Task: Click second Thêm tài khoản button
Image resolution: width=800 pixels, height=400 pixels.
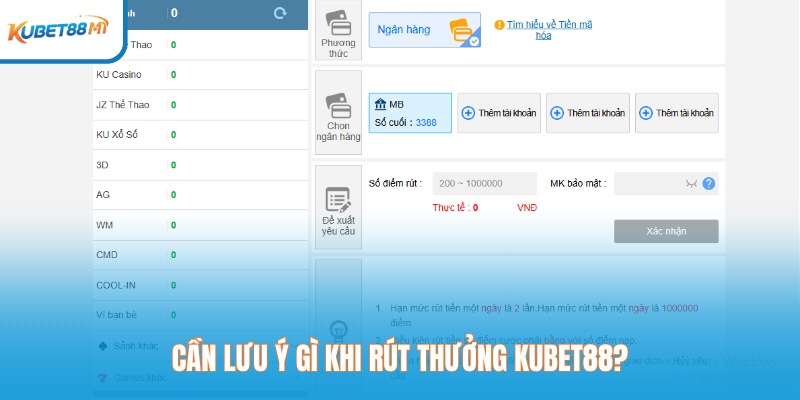Action: [588, 113]
